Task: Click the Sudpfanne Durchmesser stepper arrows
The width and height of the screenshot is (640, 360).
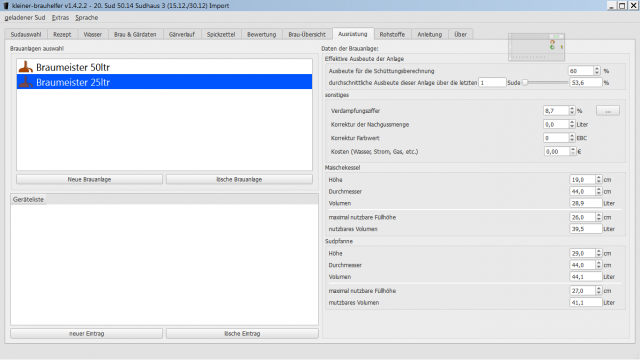Action: [x=599, y=265]
